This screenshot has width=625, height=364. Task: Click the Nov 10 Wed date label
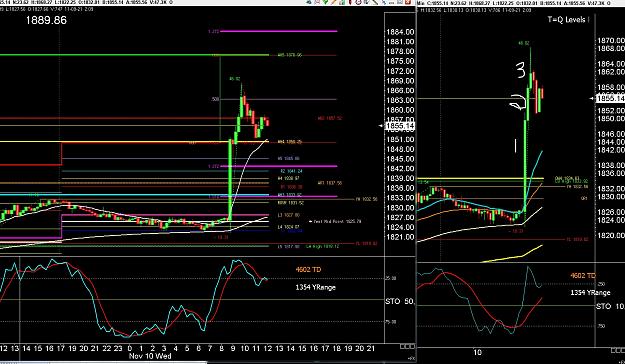(150, 356)
